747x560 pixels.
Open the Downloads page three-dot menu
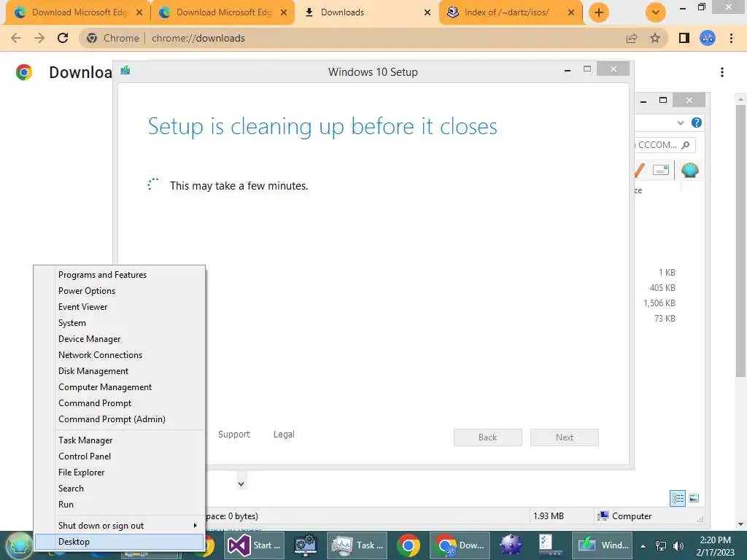[x=722, y=72]
